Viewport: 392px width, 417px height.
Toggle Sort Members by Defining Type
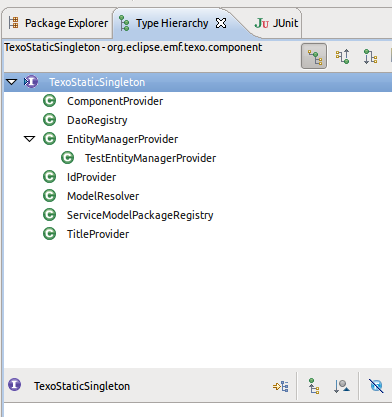(x=341, y=386)
